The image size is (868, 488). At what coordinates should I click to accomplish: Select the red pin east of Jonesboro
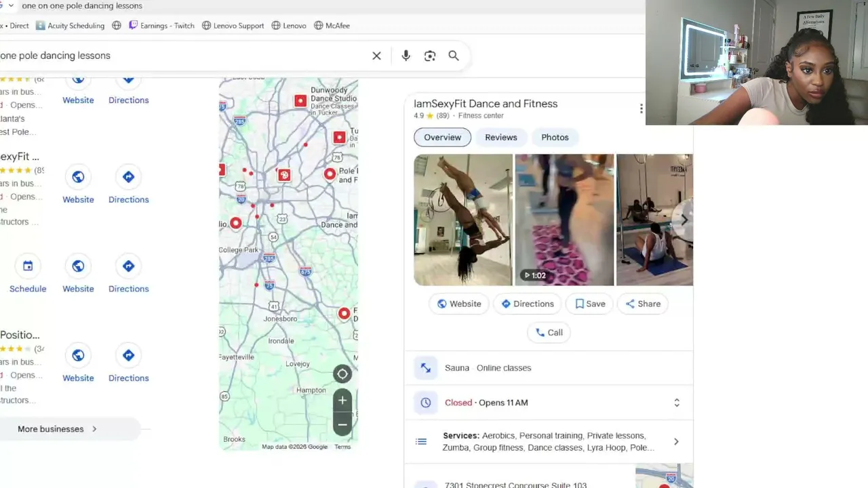coord(344,313)
